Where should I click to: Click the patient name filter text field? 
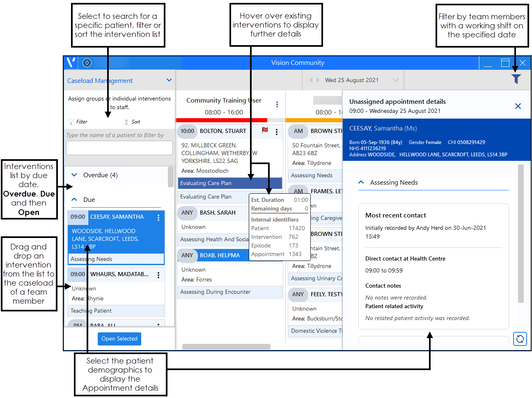coord(119,148)
